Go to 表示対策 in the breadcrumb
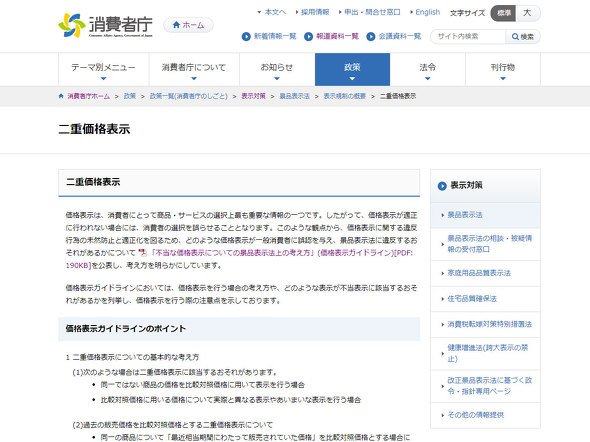 pyautogui.click(x=253, y=96)
